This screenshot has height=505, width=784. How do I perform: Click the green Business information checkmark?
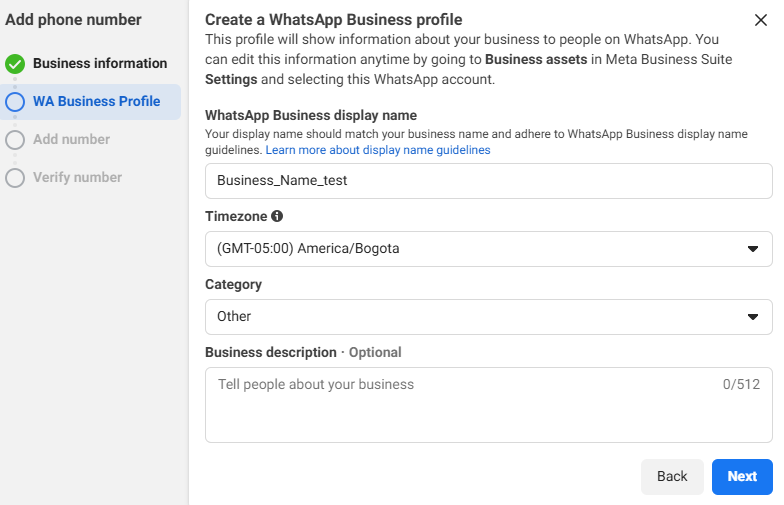[15, 64]
